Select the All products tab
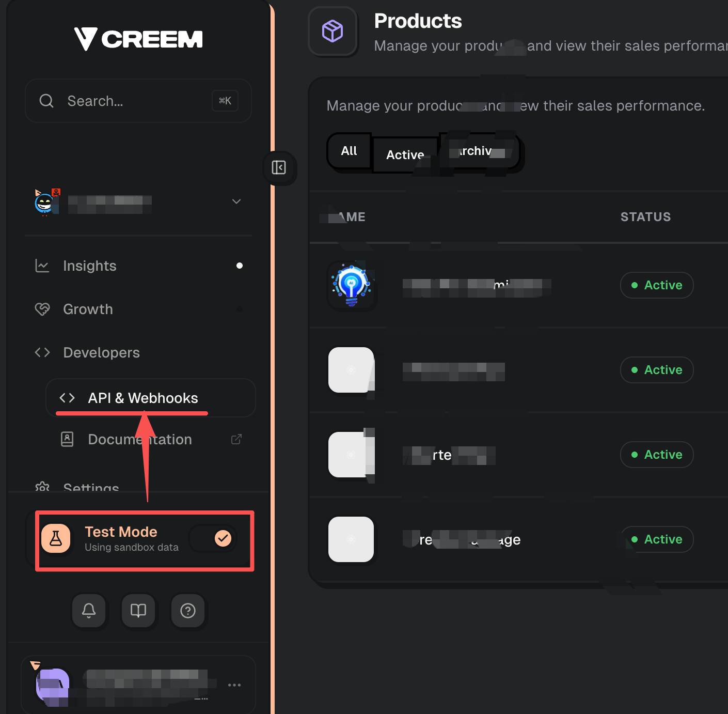Image resolution: width=728 pixels, height=714 pixels. coord(349,151)
